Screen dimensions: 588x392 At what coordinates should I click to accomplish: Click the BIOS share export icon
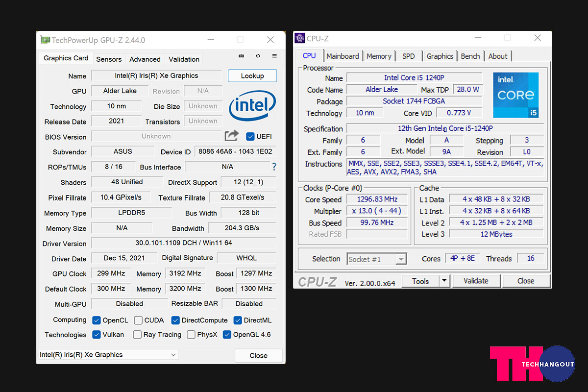(231, 136)
